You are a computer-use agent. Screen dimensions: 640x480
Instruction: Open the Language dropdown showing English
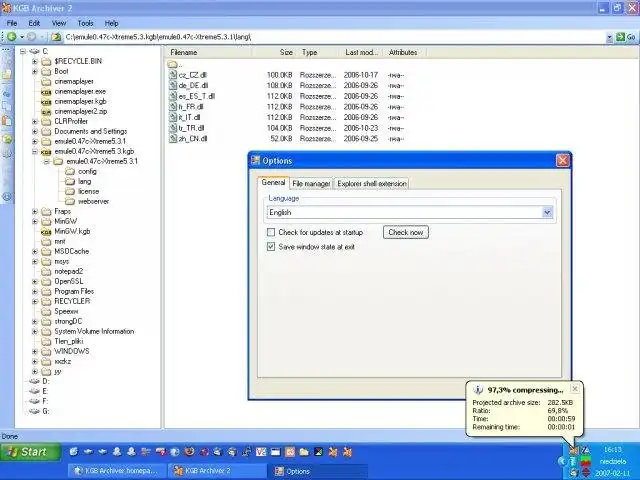(x=547, y=212)
